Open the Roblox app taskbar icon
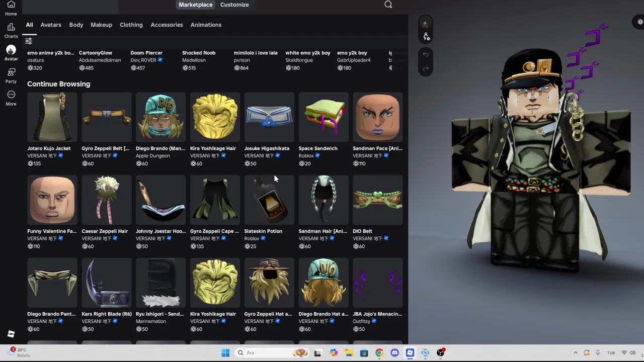644x362 pixels. [x=410, y=353]
